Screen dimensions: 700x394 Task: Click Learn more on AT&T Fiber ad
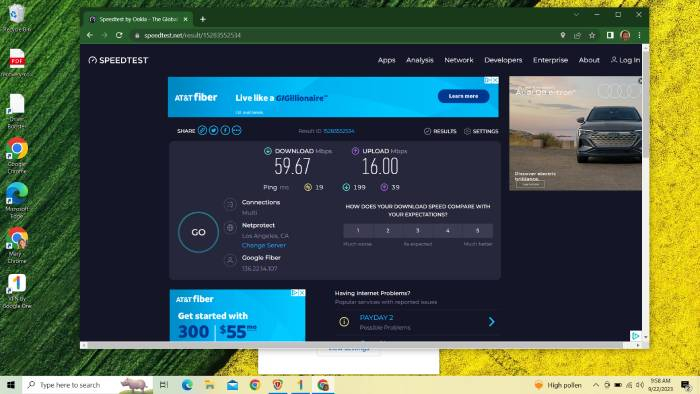(463, 96)
